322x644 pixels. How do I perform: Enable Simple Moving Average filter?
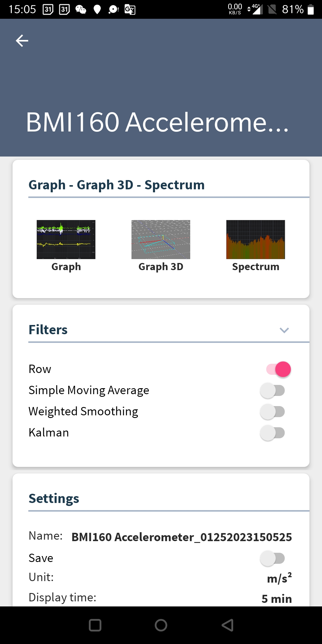pos(273,391)
